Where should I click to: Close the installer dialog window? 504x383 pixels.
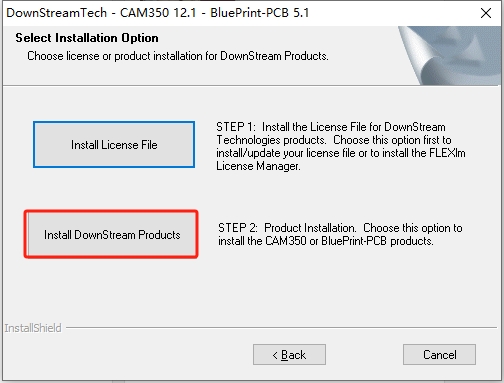[x=486, y=13]
